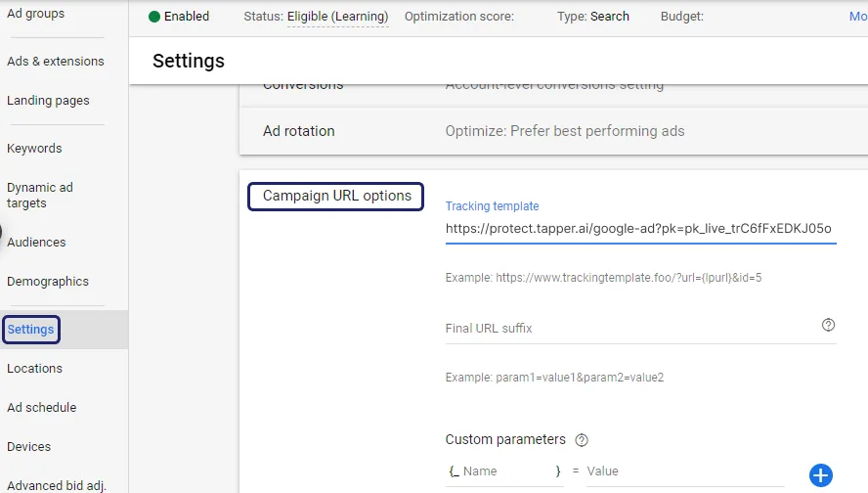
Task: Click the Eligible (Learning) status link
Action: pos(337,17)
